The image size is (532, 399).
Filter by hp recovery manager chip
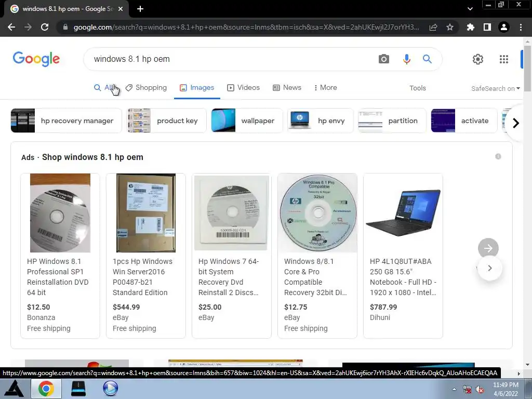pos(66,121)
